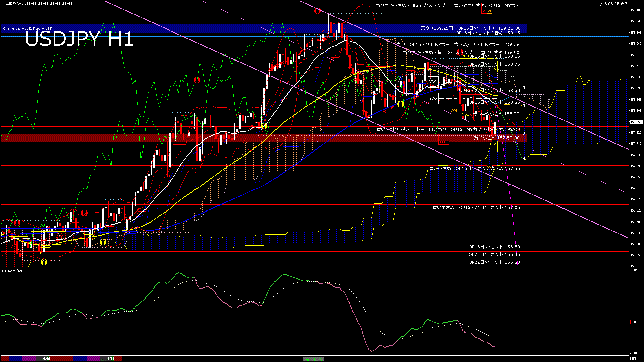Select the 1/17 date segment
644x362 pixels.
pos(111,359)
